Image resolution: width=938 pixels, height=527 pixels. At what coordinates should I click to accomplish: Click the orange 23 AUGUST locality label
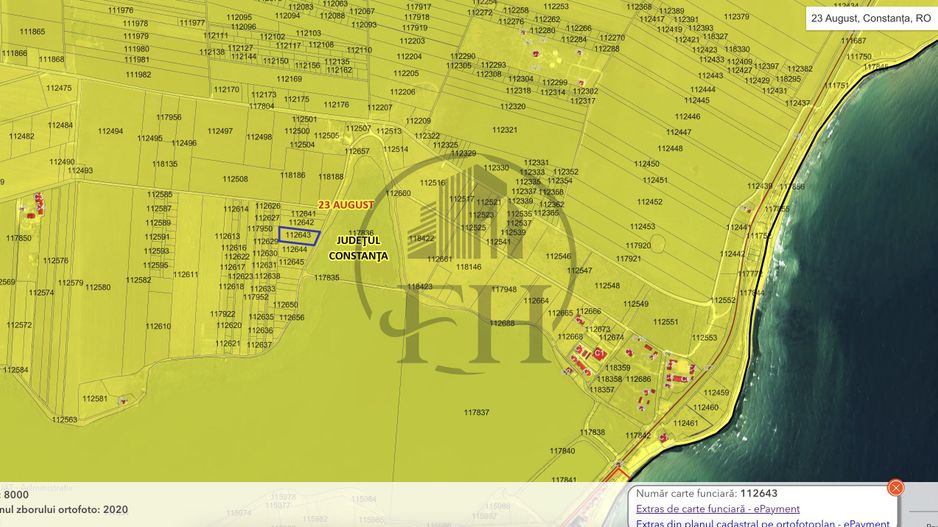[345, 204]
